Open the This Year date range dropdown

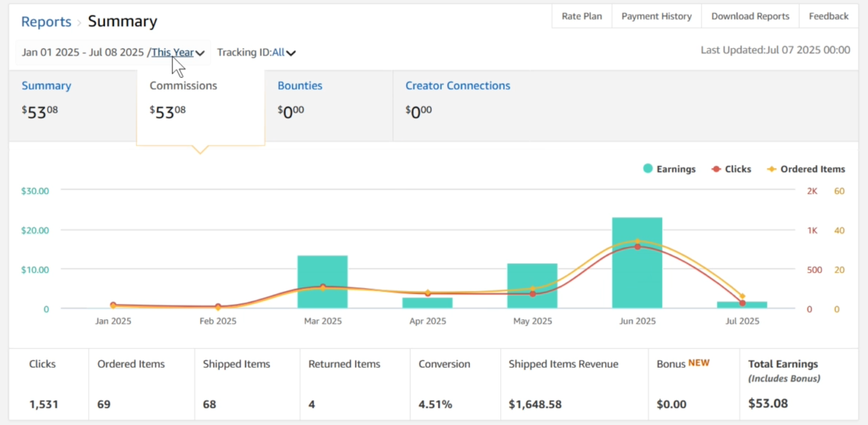tap(172, 52)
